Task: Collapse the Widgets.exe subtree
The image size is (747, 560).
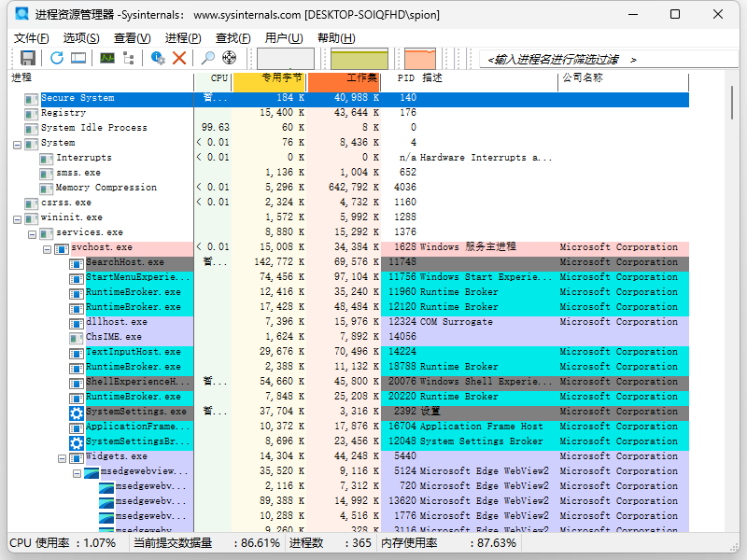Action: pos(60,456)
